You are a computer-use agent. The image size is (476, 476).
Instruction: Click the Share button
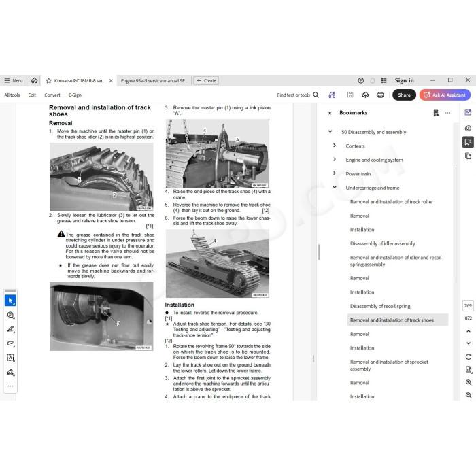click(x=404, y=95)
